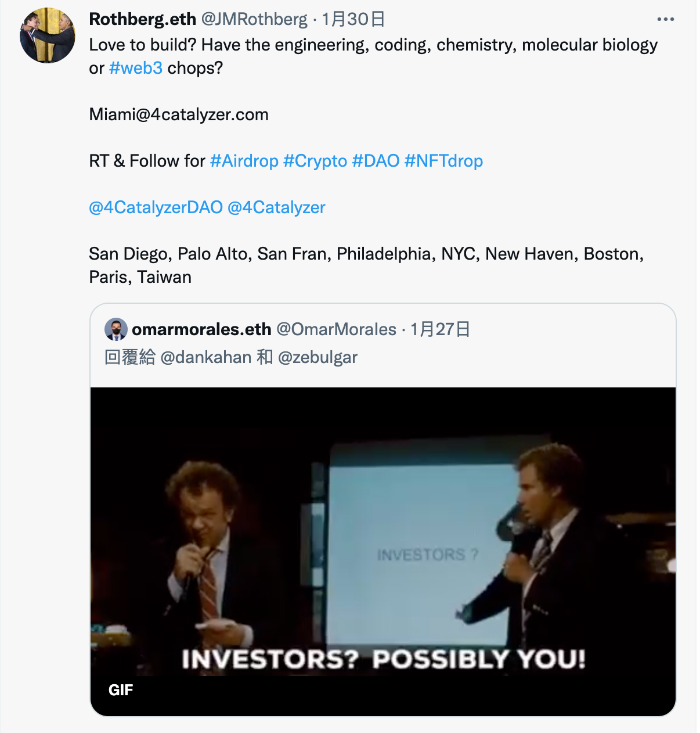
Task: Open the 1月30日 tweet timestamp
Action: click(353, 19)
